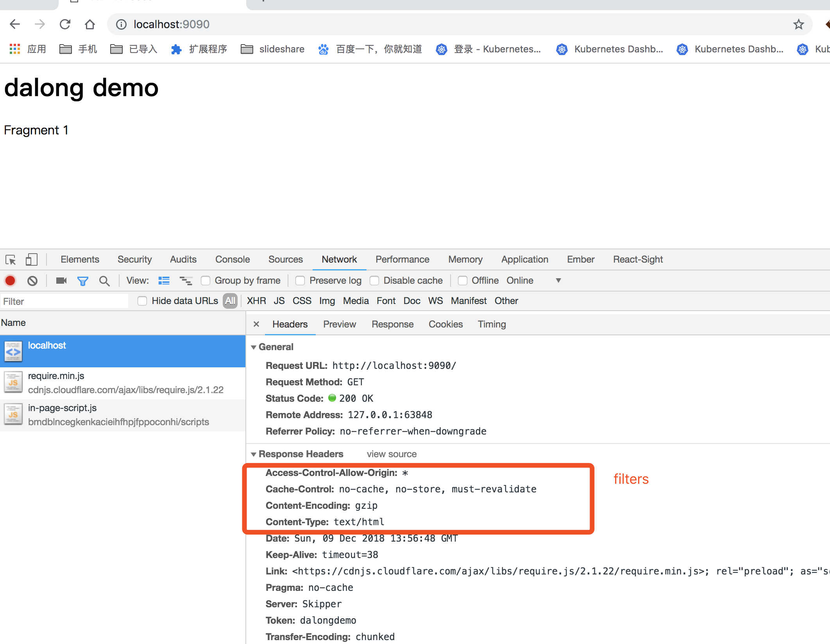Click the view source link
Viewport: 830px width, 644px height.
(x=391, y=454)
